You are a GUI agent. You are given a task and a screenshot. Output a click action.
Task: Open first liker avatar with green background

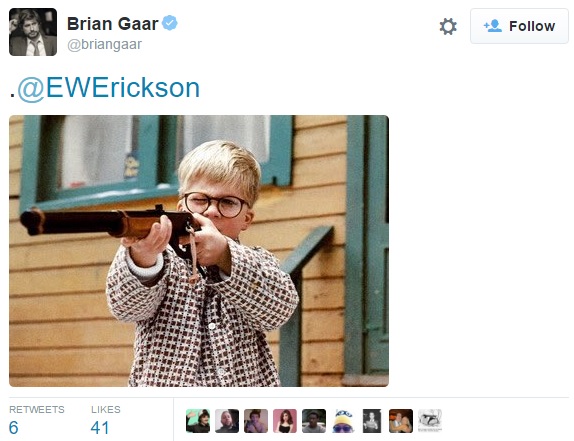click(198, 421)
